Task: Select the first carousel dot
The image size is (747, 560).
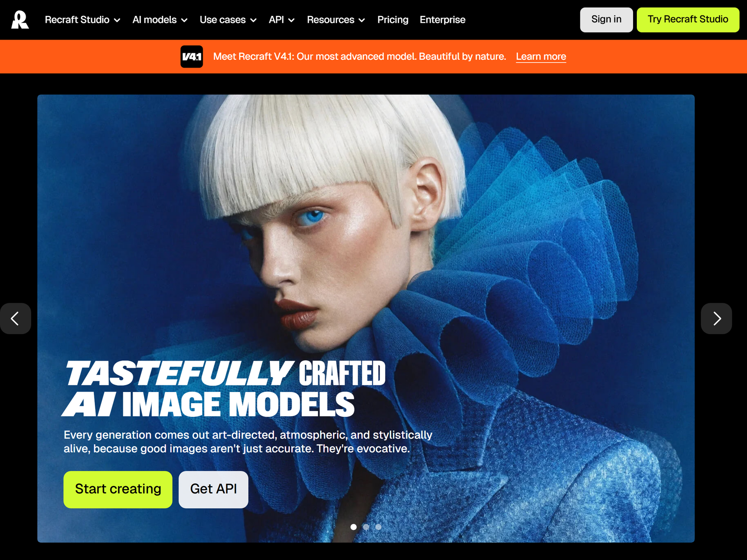Action: point(353,527)
